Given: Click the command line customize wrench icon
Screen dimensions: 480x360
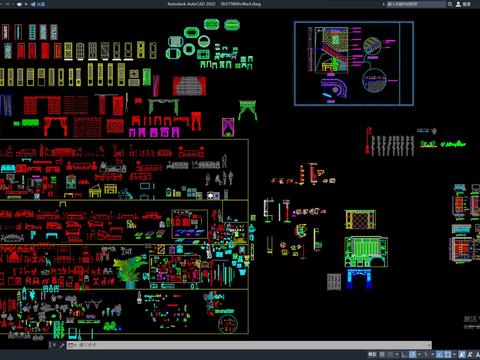Looking at the screenshot, I should [62, 345].
